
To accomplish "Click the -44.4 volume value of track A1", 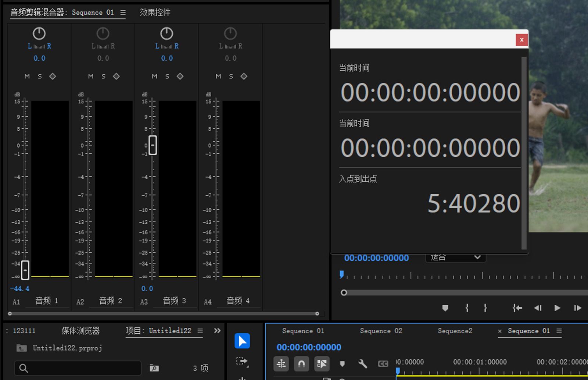I will pyautogui.click(x=20, y=288).
